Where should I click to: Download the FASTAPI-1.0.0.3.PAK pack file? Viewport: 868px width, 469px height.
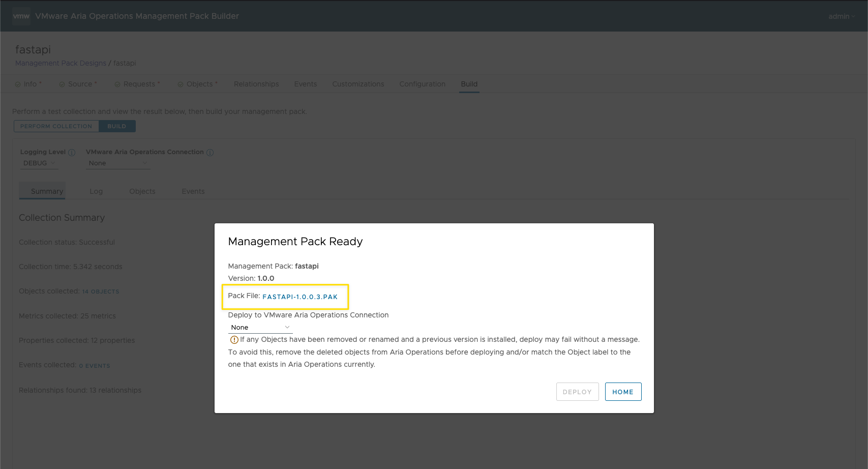pyautogui.click(x=300, y=297)
